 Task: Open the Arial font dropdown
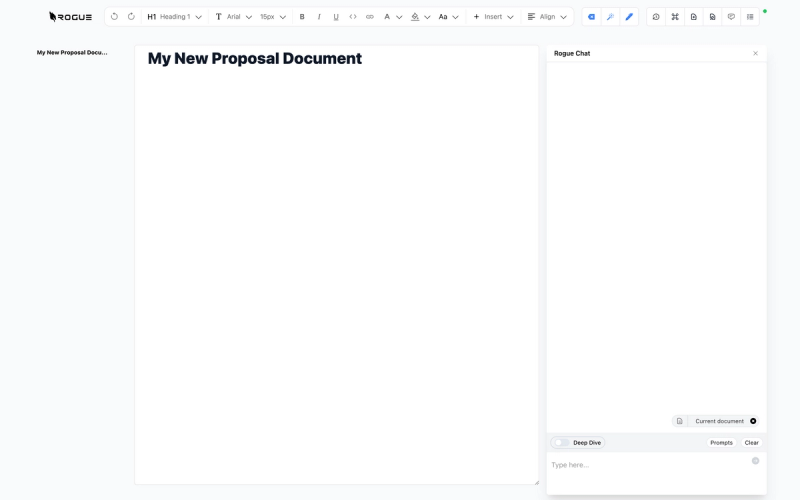234,17
